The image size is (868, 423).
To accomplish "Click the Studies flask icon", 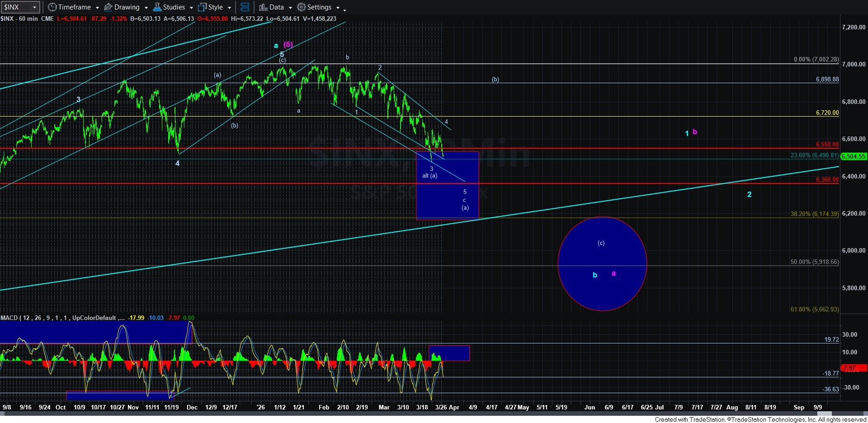I will 157,7.
